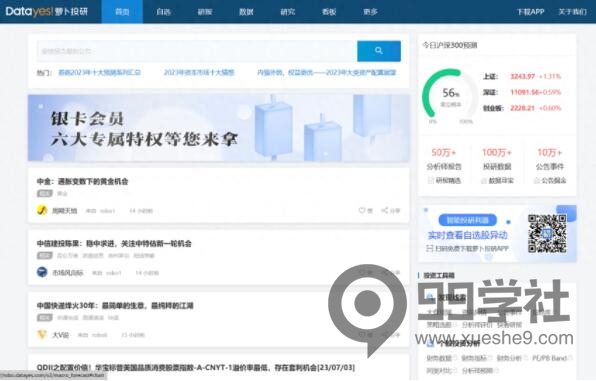
Task: Click the blue avatar of 市场风向标
Action: (x=42, y=272)
